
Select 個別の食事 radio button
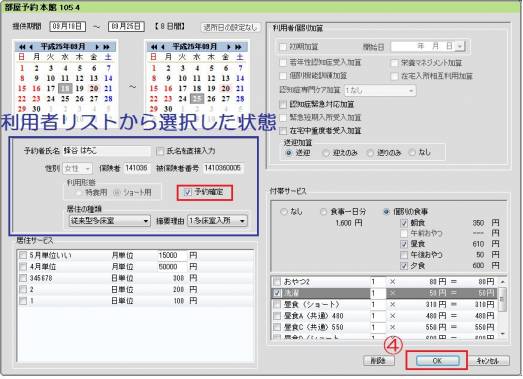point(386,212)
